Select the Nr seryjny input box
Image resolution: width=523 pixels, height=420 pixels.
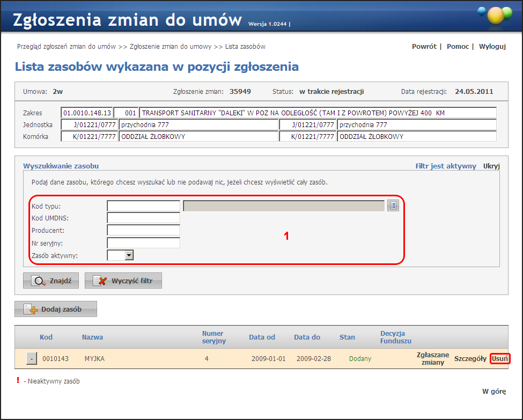click(143, 243)
